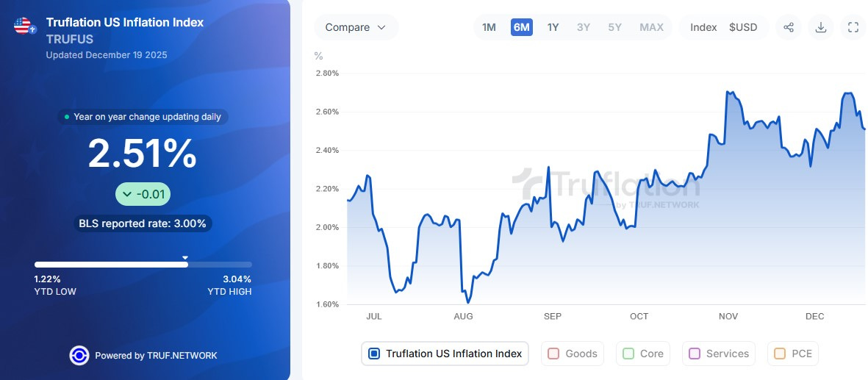Screen dimensions: 868x380
Task: Enable the Services series checkbox
Action: (695, 354)
